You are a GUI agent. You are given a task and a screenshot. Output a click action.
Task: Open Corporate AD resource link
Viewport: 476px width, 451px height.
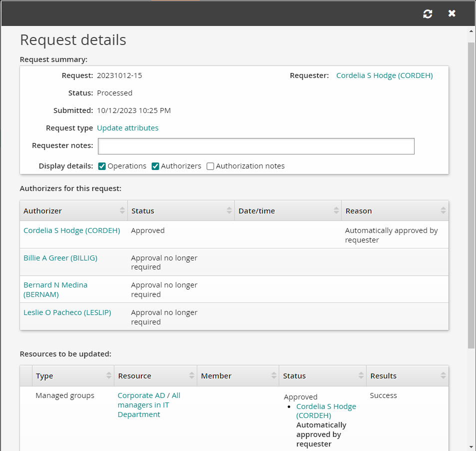(x=140, y=395)
